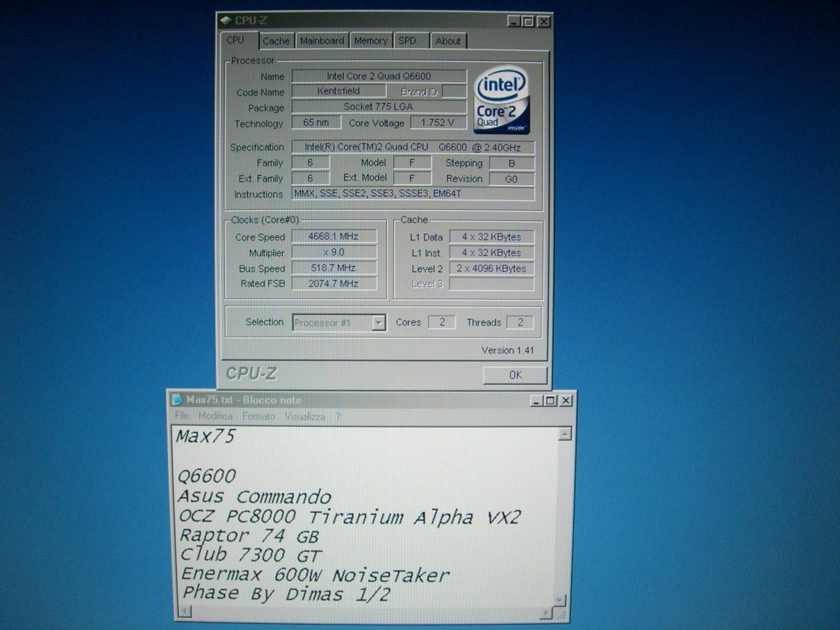This screenshot has height=630, width=840.
Task: Click the CPU-Z title bar icon
Action: 226,21
